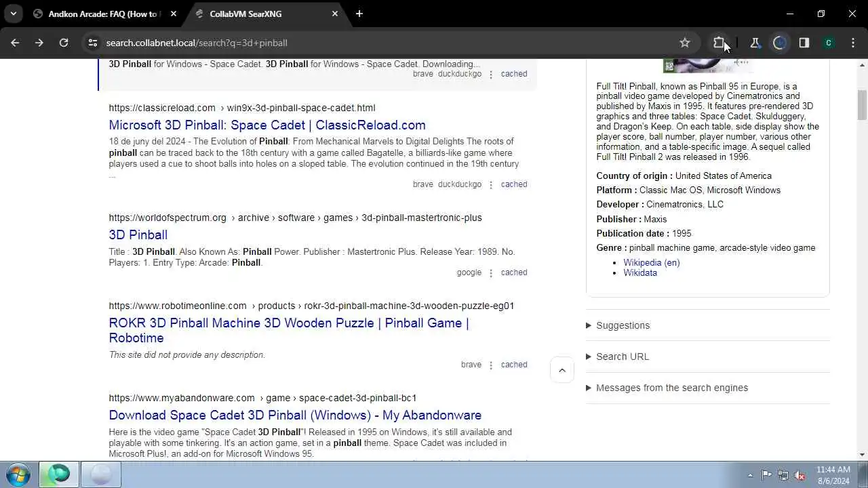The width and height of the screenshot is (868, 488).
Task: Open network status tray icon
Action: tap(783, 475)
